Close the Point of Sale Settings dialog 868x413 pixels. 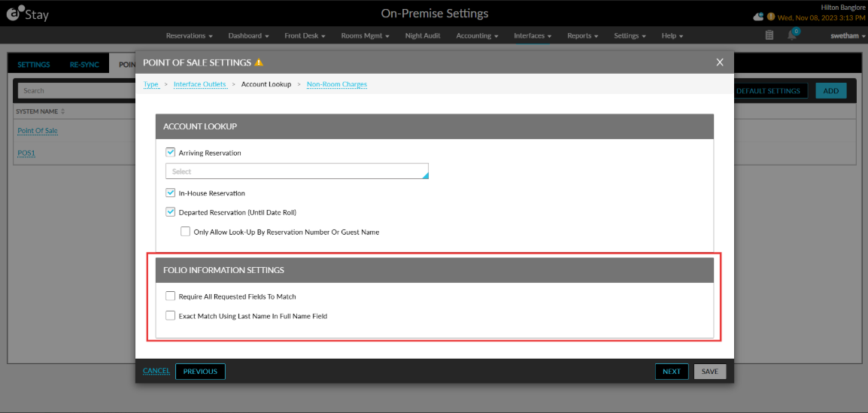tap(720, 62)
